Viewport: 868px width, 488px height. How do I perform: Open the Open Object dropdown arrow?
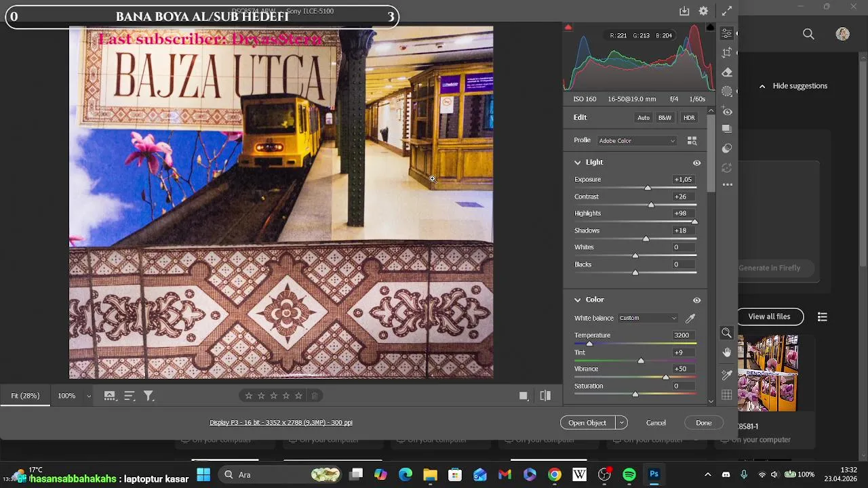(620, 423)
